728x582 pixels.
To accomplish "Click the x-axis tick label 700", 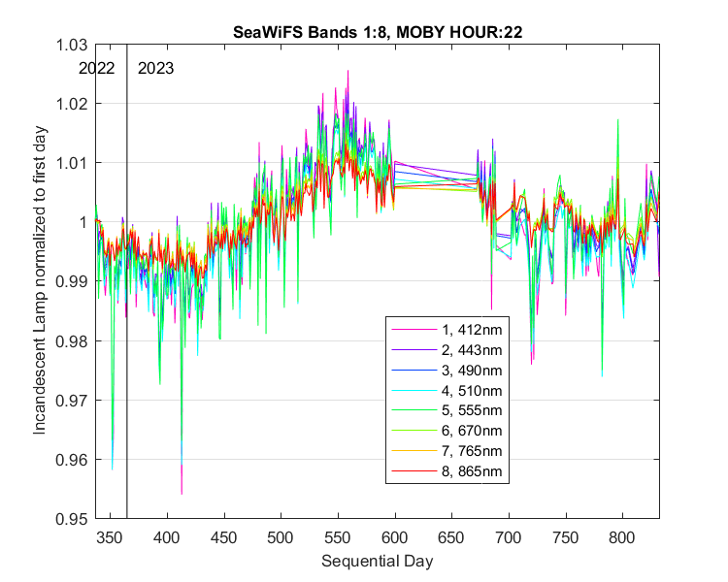I will point(509,537).
